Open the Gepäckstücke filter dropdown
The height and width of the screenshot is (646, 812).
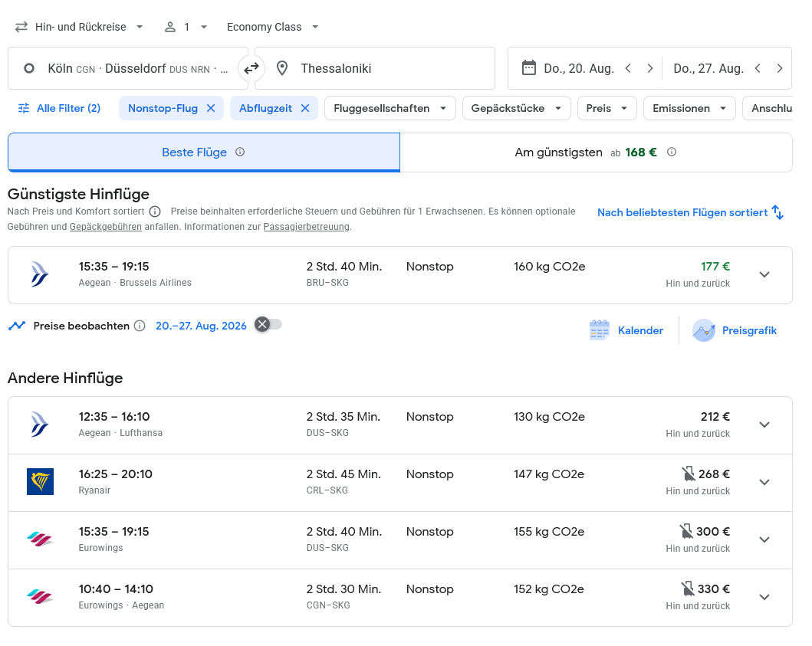516,108
